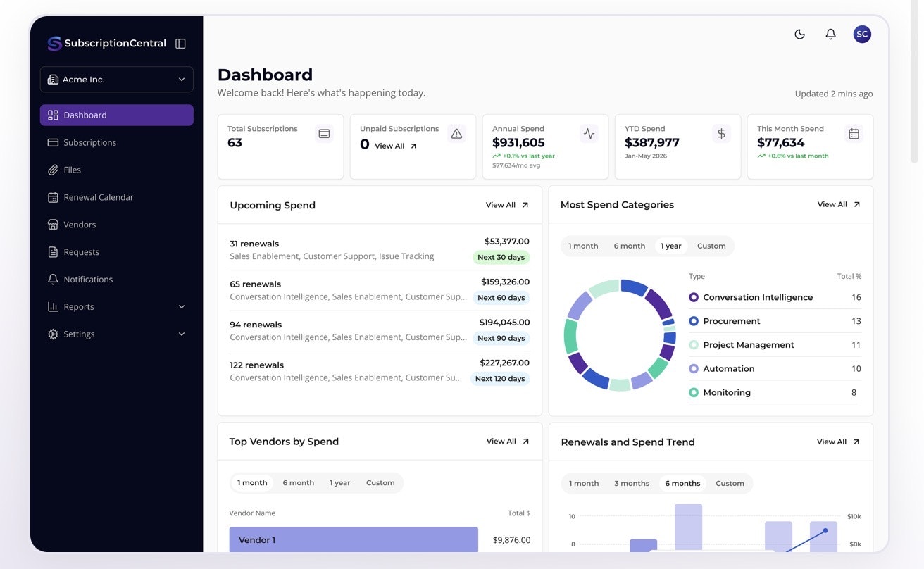Image resolution: width=924 pixels, height=569 pixels.
Task: Click the Vendors storefront icon
Action: (53, 225)
